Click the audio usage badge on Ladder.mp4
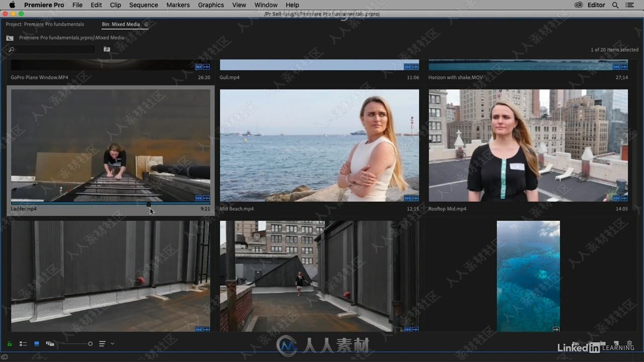Screen dimensions: 644x362 pyautogui.click(x=206, y=198)
